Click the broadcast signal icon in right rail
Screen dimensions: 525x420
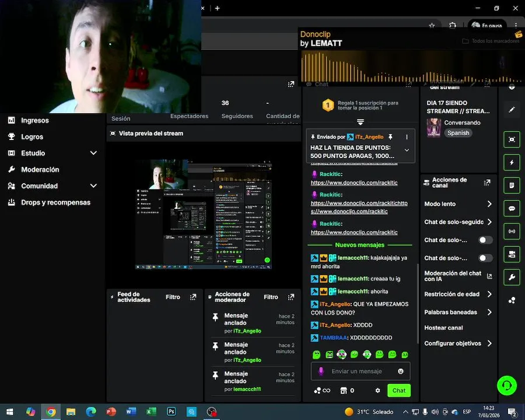click(512, 231)
